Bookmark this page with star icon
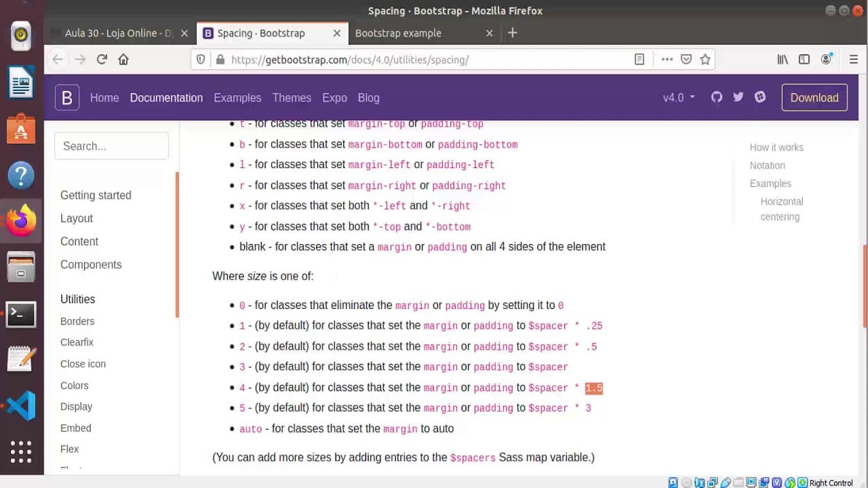Viewport: 868px width, 488px height. coord(705,60)
